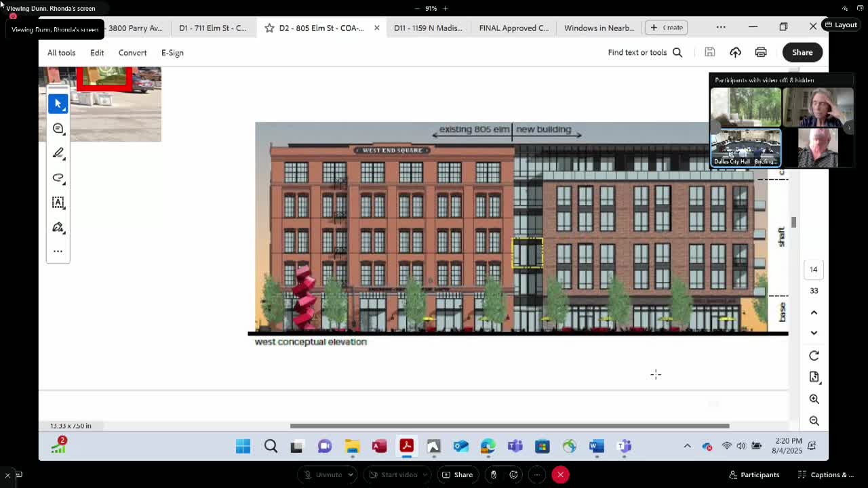Toggle the mouse control icon in meeting bar
Viewport: 868px width, 488px height.
click(493, 474)
